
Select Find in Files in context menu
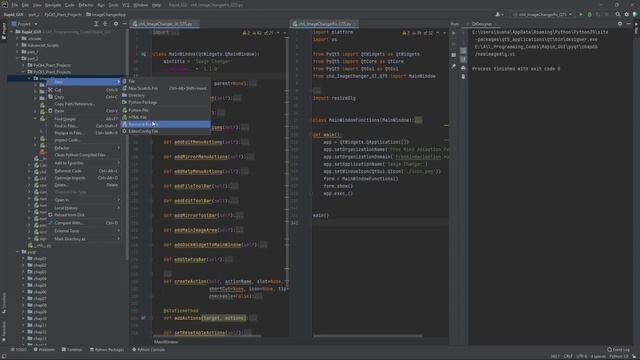click(83, 126)
